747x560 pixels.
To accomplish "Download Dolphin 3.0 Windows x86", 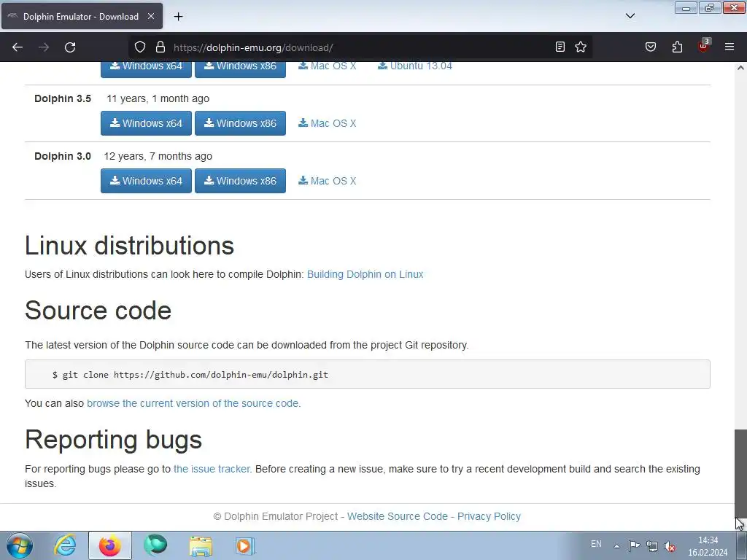I will pyautogui.click(x=240, y=181).
